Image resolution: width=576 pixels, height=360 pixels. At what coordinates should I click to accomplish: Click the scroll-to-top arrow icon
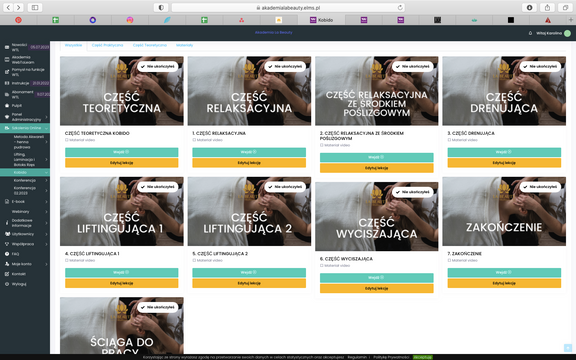pyautogui.click(x=568, y=348)
